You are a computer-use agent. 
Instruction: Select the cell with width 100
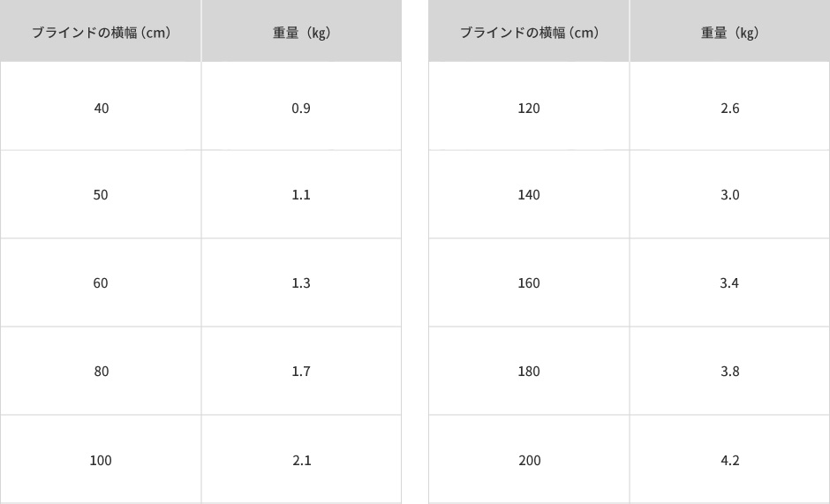click(101, 460)
